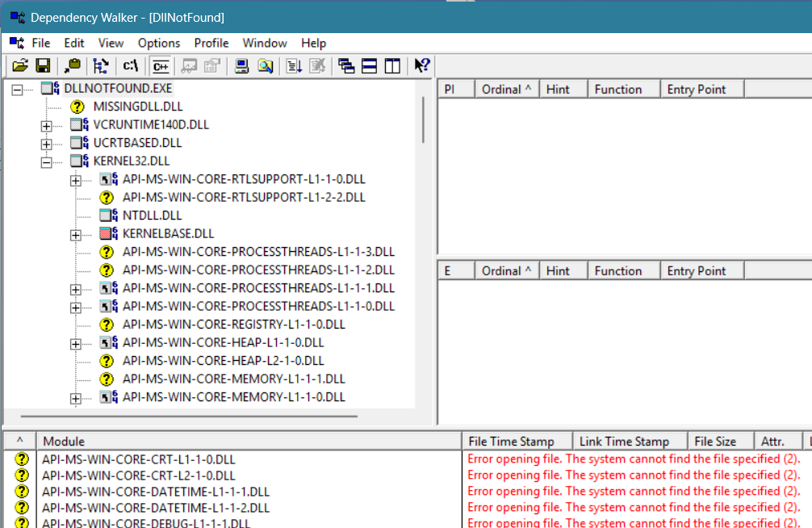The width and height of the screenshot is (812, 528).
Task: Toggle Auto Expand in the toolbar
Action: [100, 66]
